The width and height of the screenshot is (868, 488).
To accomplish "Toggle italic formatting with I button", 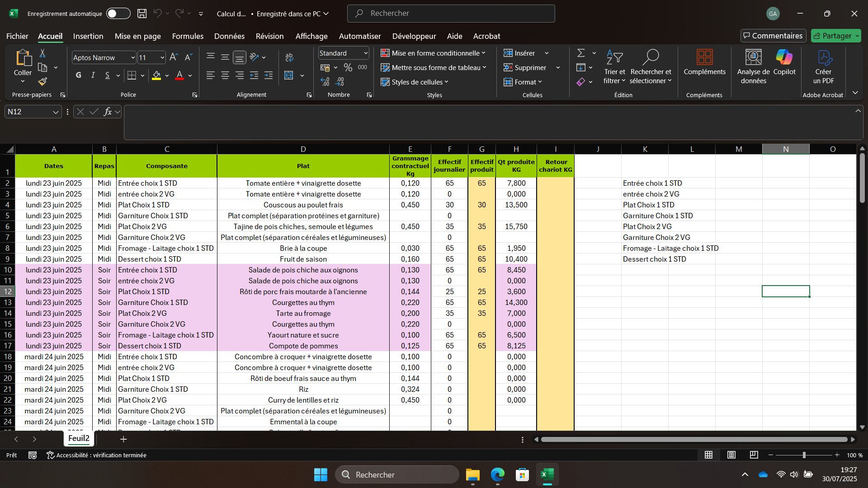I will 93,75.
